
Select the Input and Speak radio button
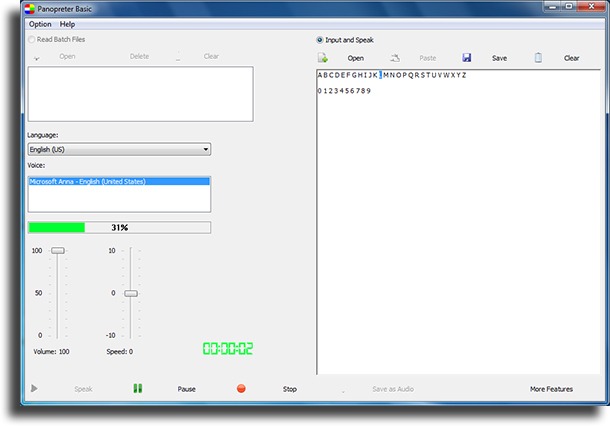319,40
